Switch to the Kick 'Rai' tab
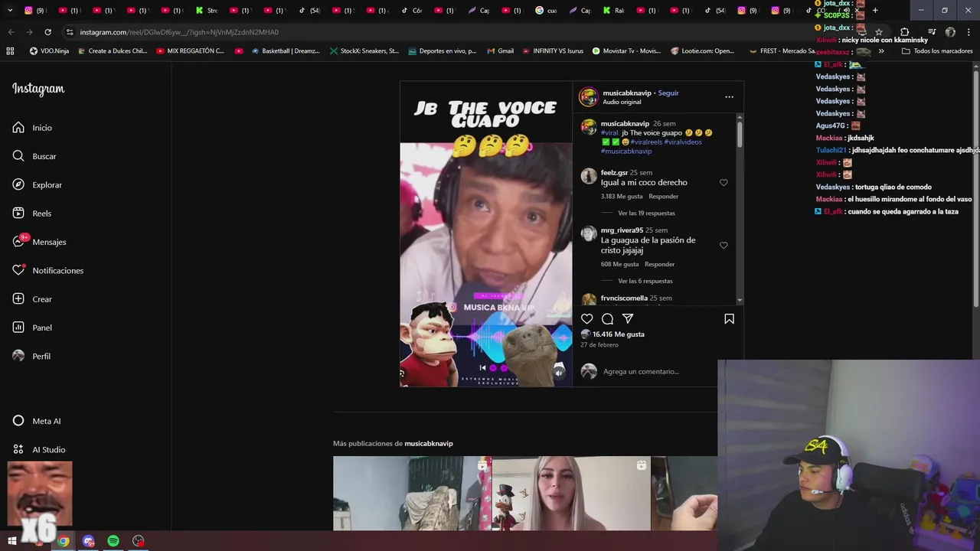The width and height of the screenshot is (980, 551). point(614,11)
